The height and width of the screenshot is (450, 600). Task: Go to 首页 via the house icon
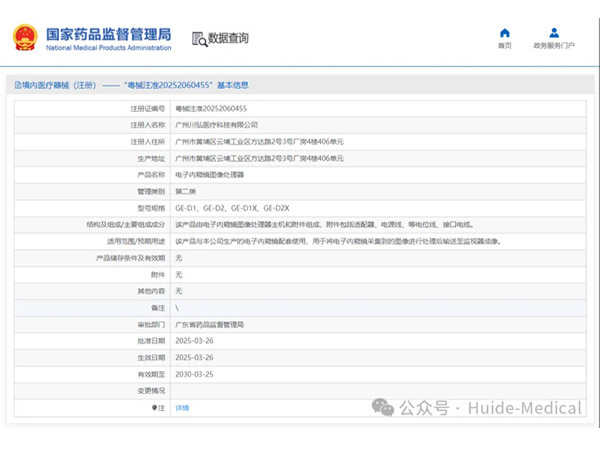(x=505, y=33)
